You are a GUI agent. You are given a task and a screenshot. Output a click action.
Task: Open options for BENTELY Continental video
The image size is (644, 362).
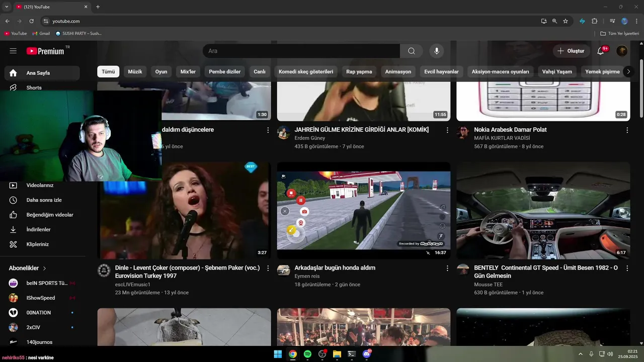[x=627, y=268]
